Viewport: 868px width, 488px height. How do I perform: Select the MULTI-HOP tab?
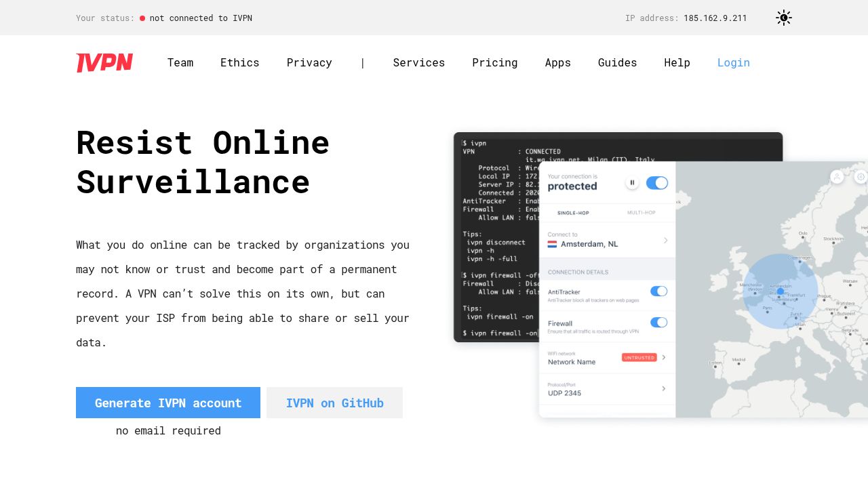[642, 213]
